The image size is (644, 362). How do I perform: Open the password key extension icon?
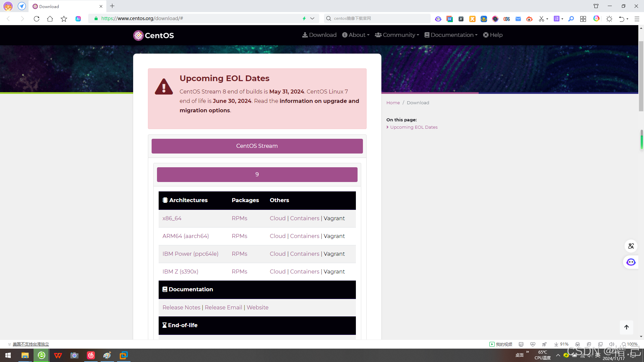571,19
